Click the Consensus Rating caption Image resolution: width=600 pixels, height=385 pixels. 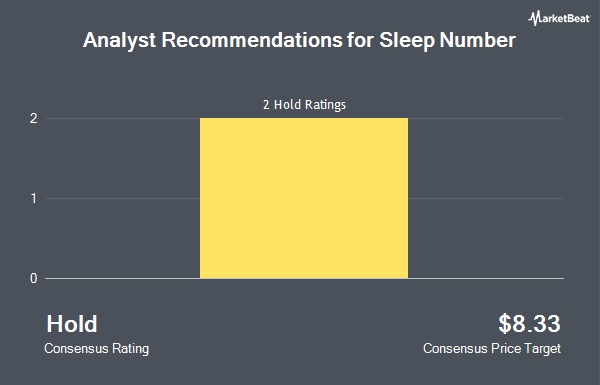click(x=96, y=349)
